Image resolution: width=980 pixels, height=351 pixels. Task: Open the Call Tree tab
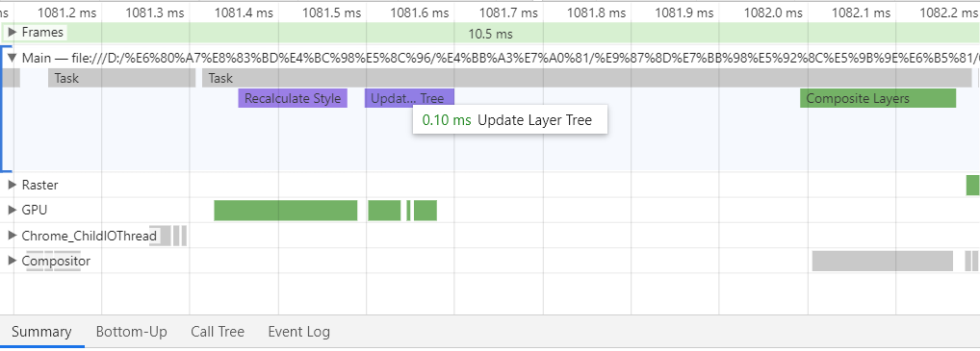[218, 332]
